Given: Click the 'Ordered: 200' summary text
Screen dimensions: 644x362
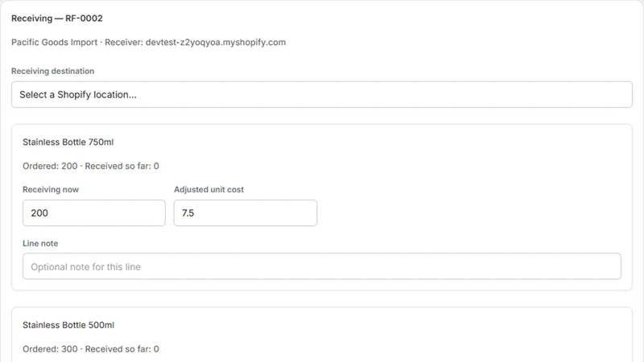Looking at the screenshot, I should 50,166.
